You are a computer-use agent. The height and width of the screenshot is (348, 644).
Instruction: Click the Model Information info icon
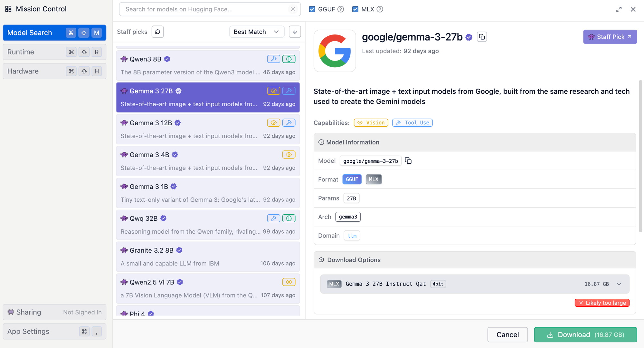pos(321,142)
